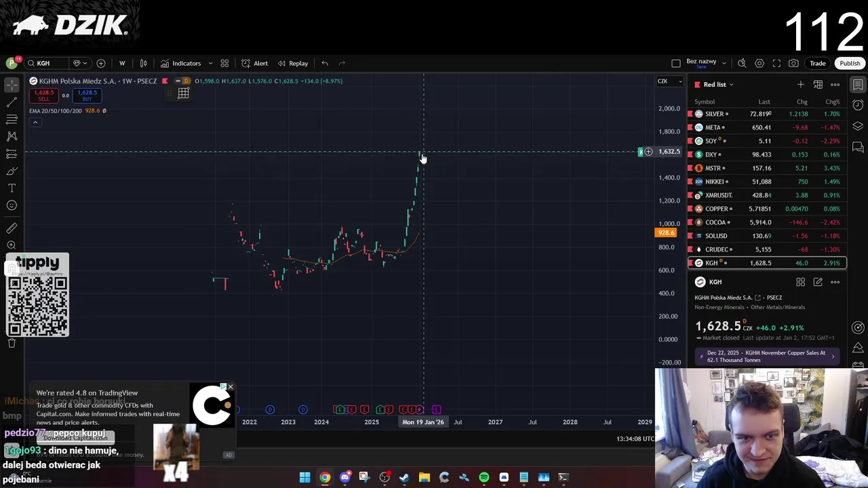Viewport: 868px width, 488px height.
Task: Open the Windows Start menu
Action: click(305, 478)
